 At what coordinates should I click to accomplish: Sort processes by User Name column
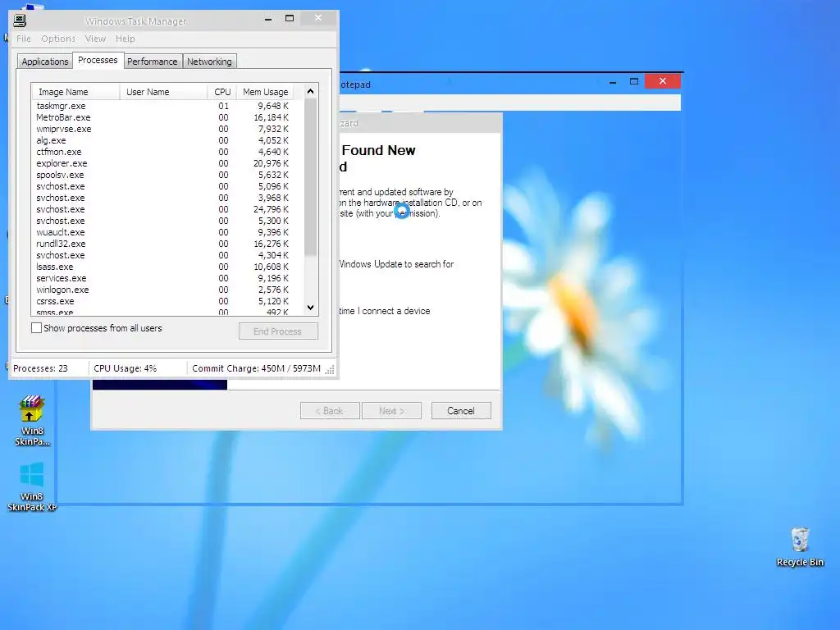point(163,92)
